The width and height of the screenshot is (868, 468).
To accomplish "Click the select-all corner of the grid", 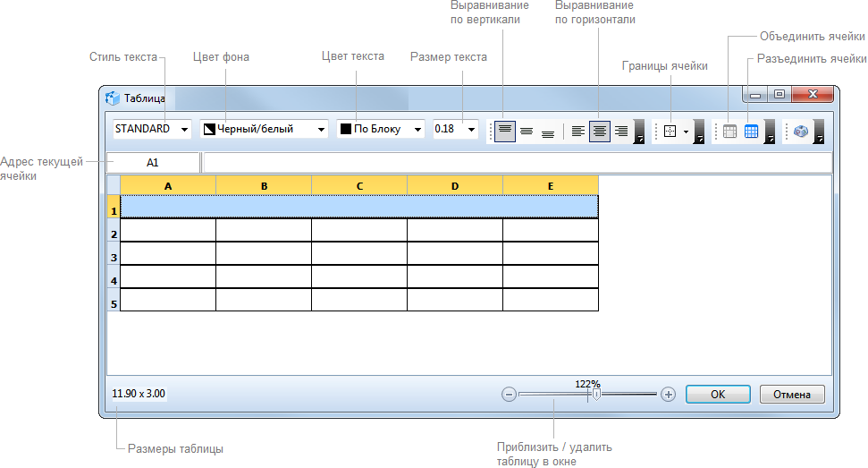I will (114, 185).
